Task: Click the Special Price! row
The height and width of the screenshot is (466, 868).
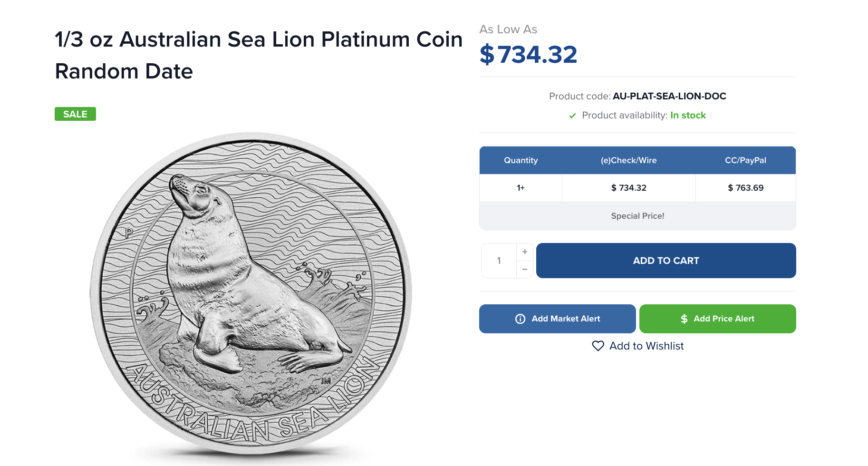Action: pos(637,216)
